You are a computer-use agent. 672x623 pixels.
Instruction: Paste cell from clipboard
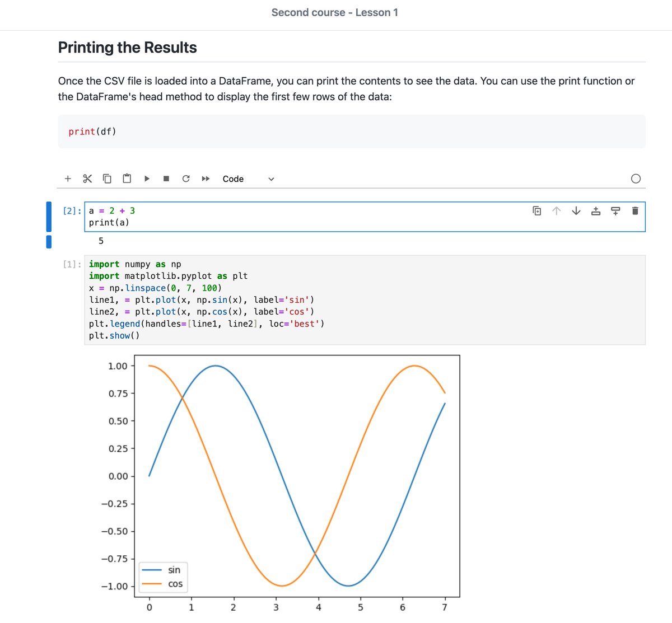pyautogui.click(x=127, y=179)
